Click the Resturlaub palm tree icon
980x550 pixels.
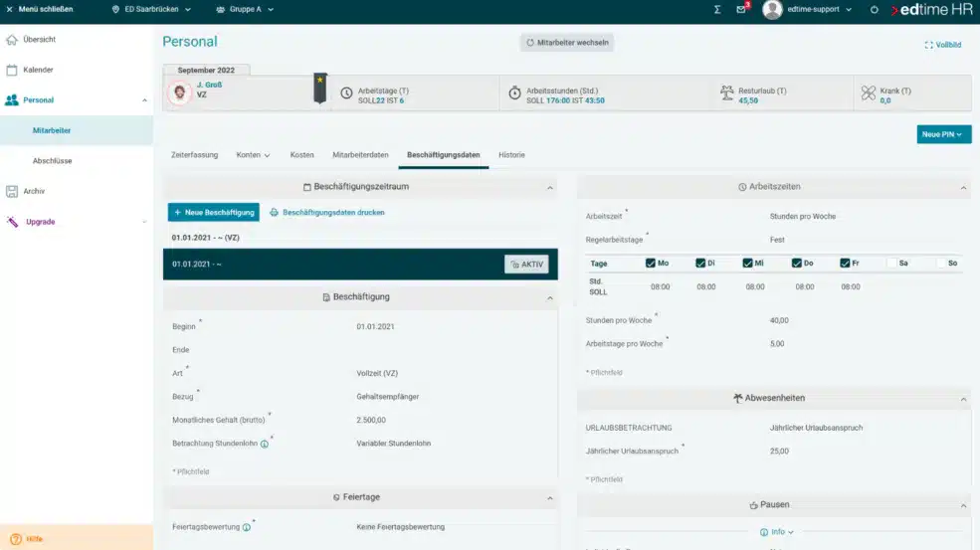point(727,92)
